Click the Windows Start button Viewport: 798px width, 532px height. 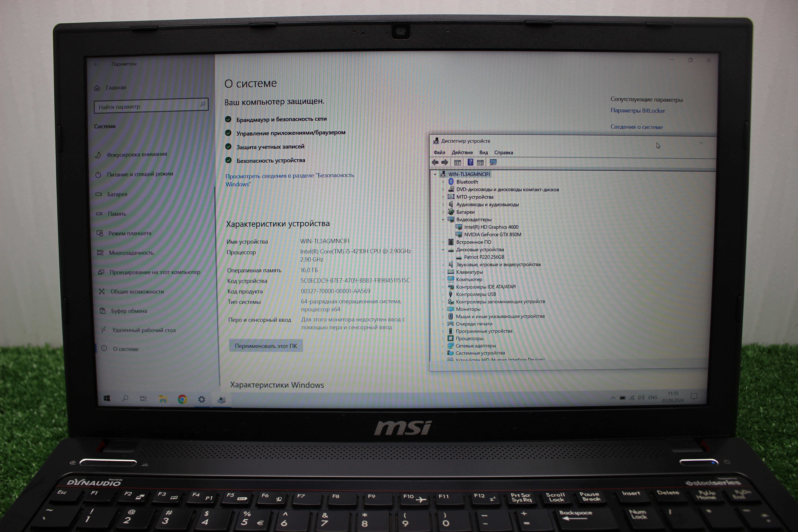tap(107, 398)
